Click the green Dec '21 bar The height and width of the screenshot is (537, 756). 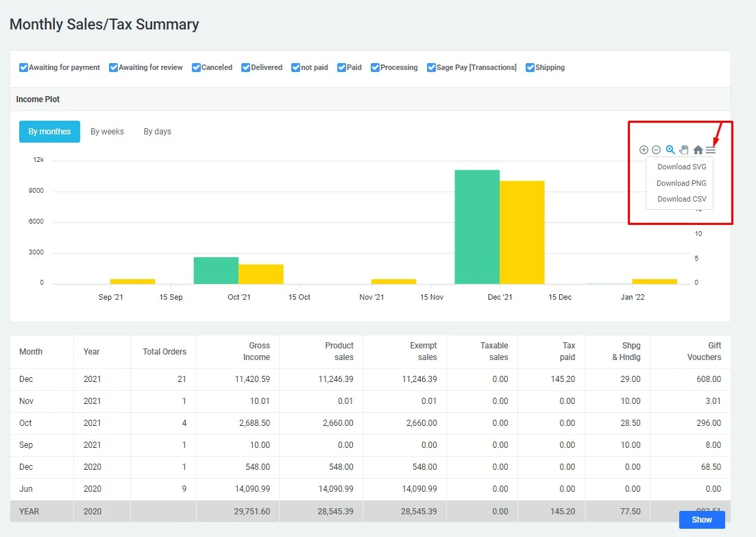[476, 226]
